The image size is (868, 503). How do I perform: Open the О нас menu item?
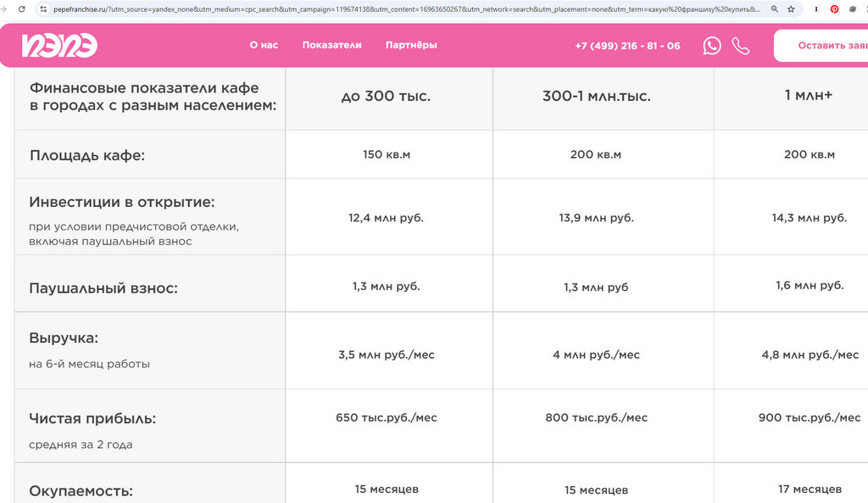click(x=264, y=45)
